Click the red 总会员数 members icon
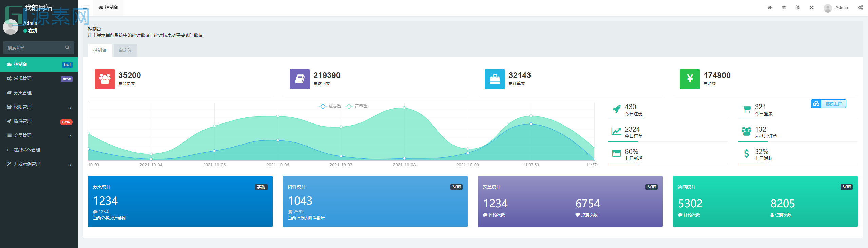Screen dimensions: 868x248 (104, 79)
